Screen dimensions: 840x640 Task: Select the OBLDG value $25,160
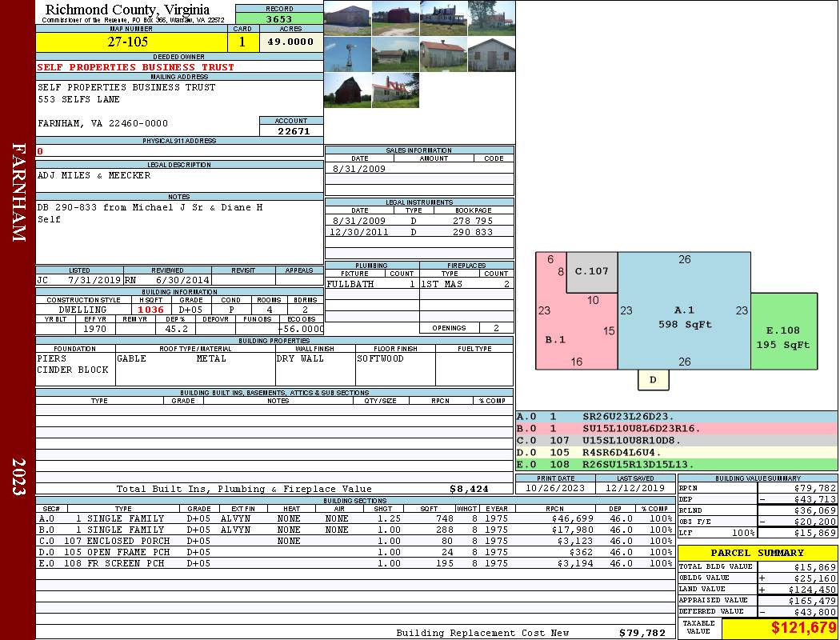pos(815,578)
